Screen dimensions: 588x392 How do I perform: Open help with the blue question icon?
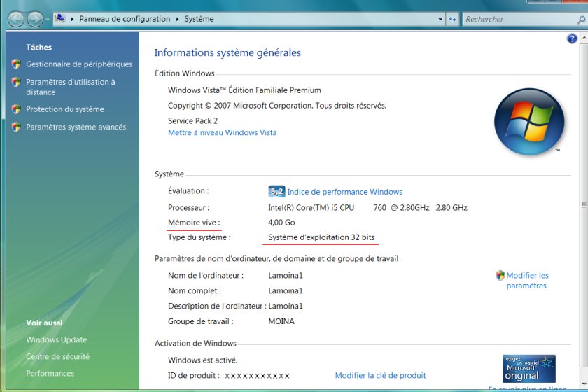[572, 38]
